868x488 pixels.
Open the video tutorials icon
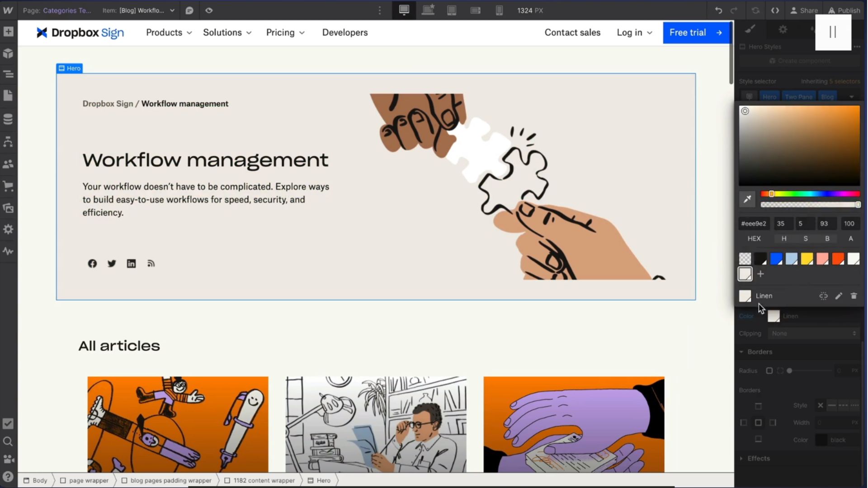coord(8,459)
